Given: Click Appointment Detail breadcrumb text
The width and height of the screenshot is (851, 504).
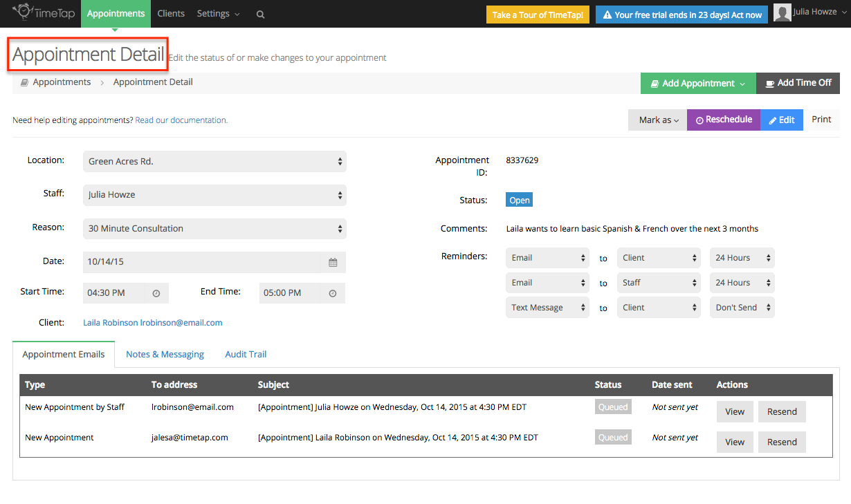Looking at the screenshot, I should [153, 82].
